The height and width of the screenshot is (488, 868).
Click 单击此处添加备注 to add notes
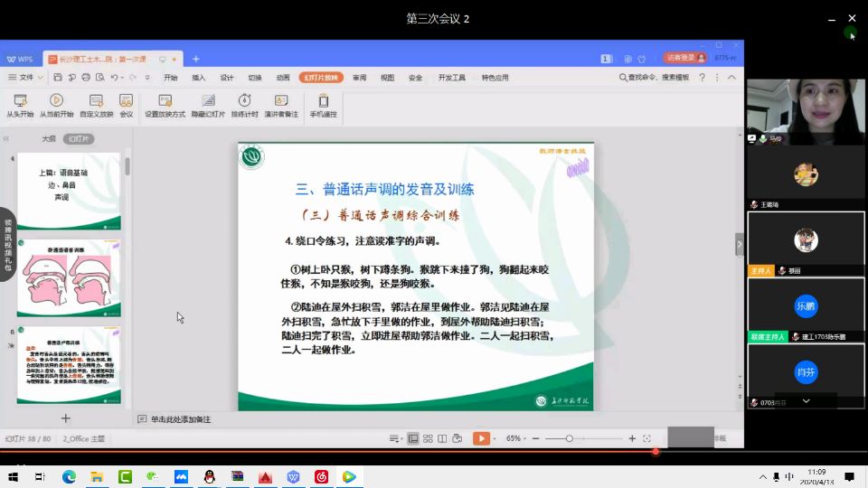(x=181, y=419)
